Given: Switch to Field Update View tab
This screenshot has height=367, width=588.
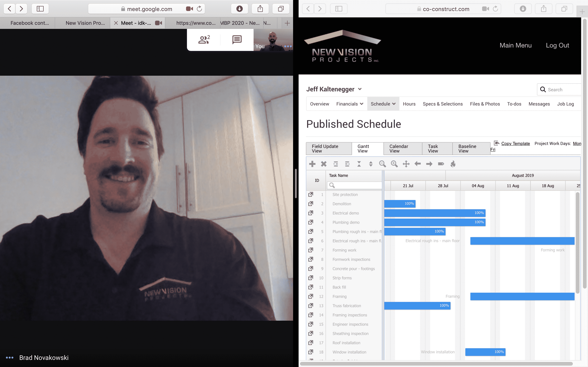Looking at the screenshot, I should pyautogui.click(x=328, y=149).
